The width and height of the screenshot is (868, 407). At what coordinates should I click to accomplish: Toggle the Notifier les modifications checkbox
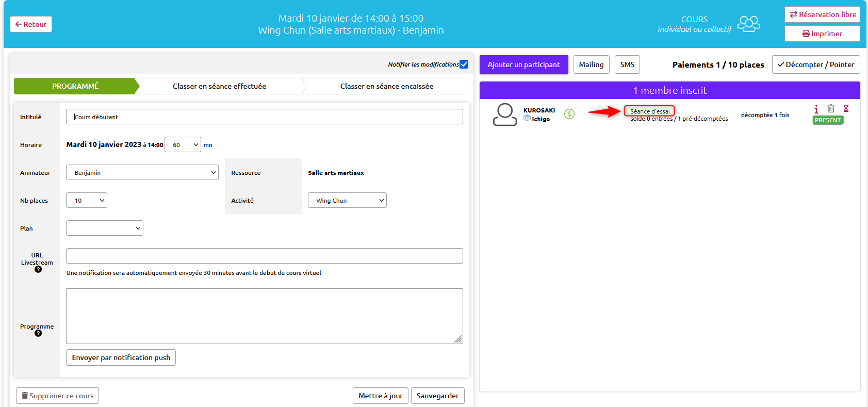point(464,64)
